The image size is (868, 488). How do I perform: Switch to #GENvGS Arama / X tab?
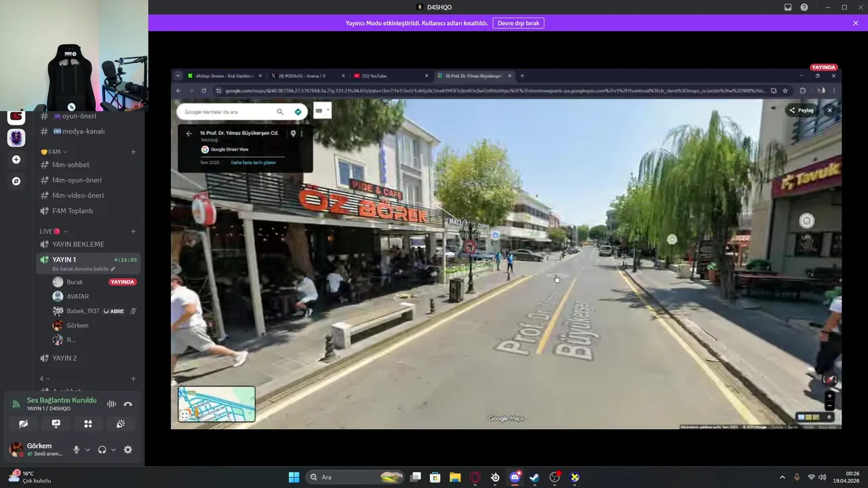307,76
